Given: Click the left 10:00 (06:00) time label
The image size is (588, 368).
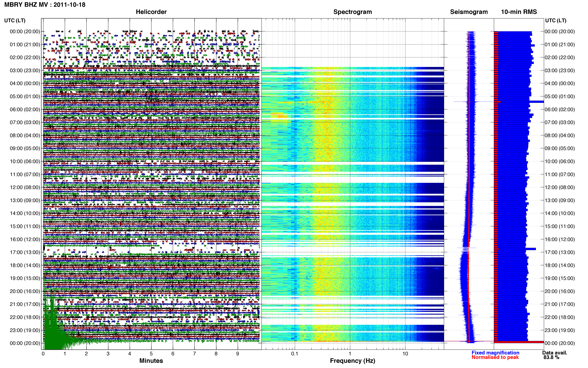Looking at the screenshot, I should pyautogui.click(x=25, y=161).
